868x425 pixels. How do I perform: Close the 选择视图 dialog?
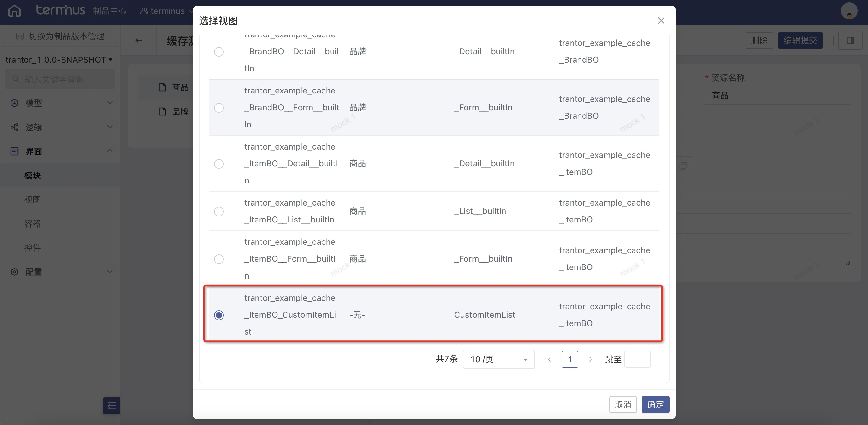[661, 20]
